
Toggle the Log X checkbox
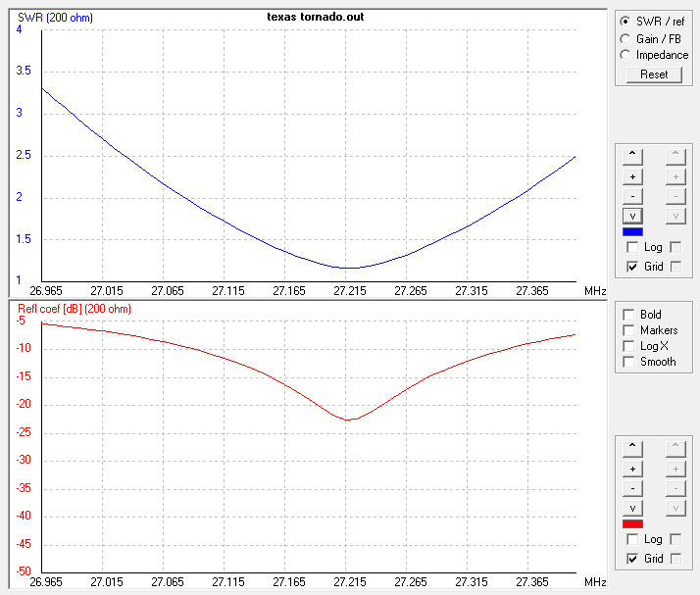(x=628, y=346)
